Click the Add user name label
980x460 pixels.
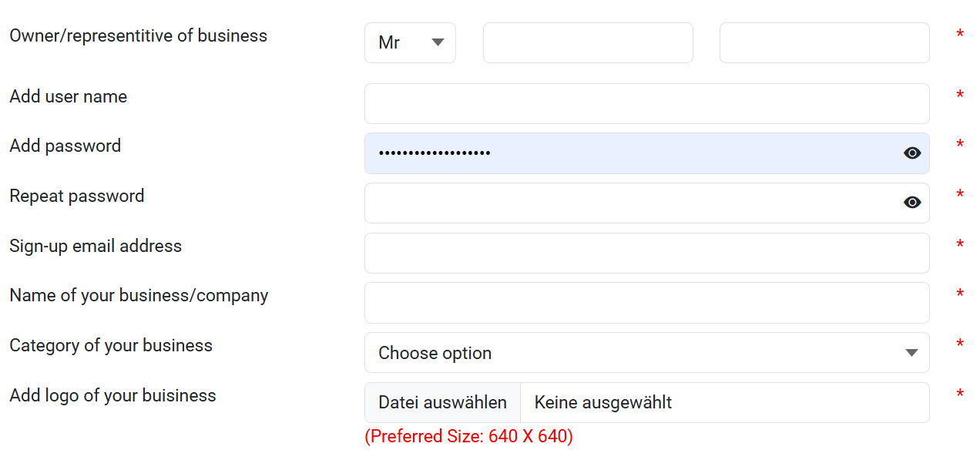coord(69,96)
